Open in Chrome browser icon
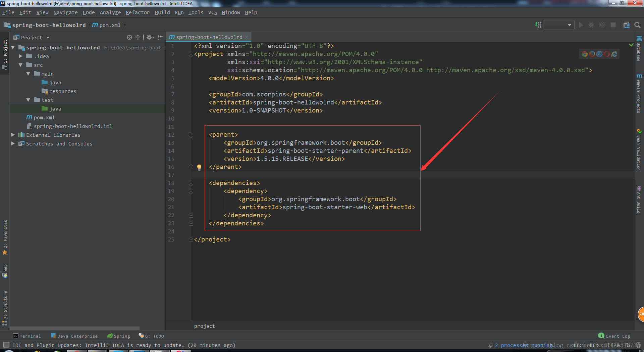Image resolution: width=644 pixels, height=352 pixels. tap(585, 54)
